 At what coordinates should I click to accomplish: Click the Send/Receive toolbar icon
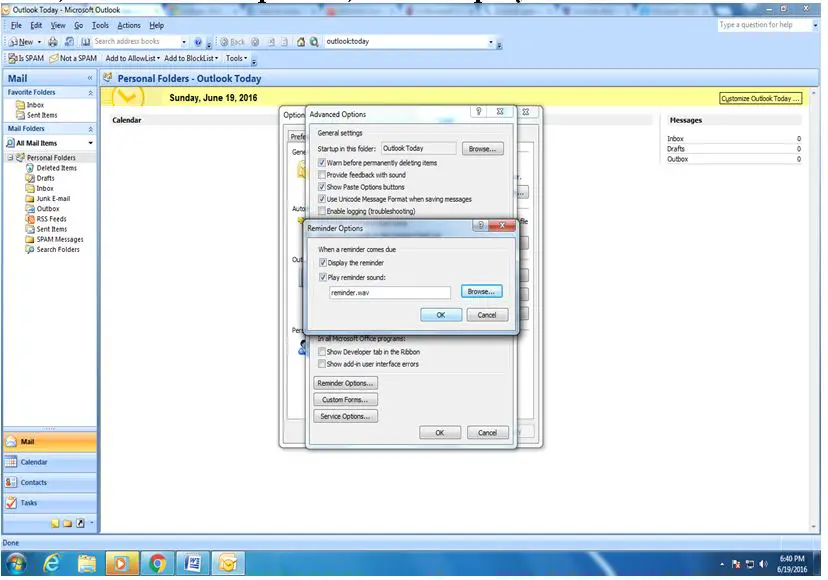click(69, 42)
